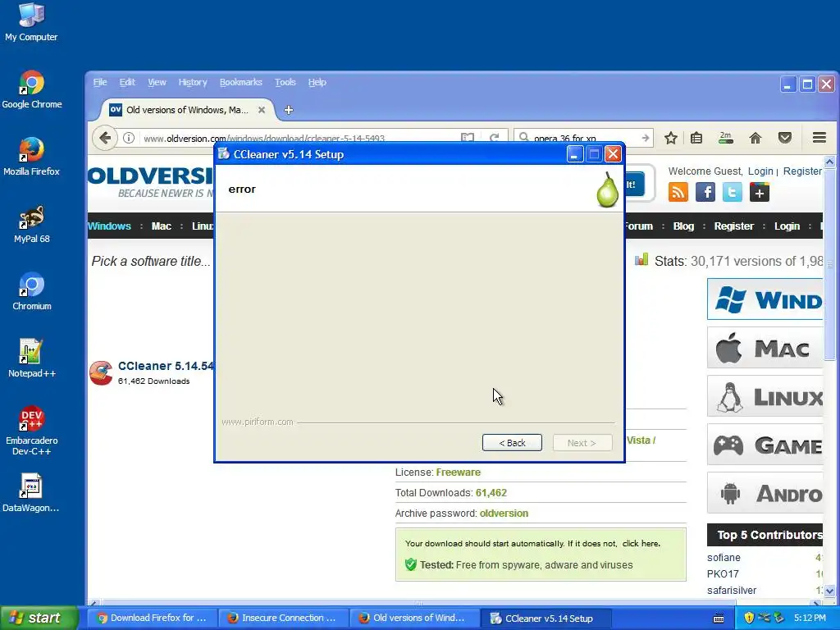840x630 pixels.
Task: Click search box containing opera 36
Action: point(584,138)
